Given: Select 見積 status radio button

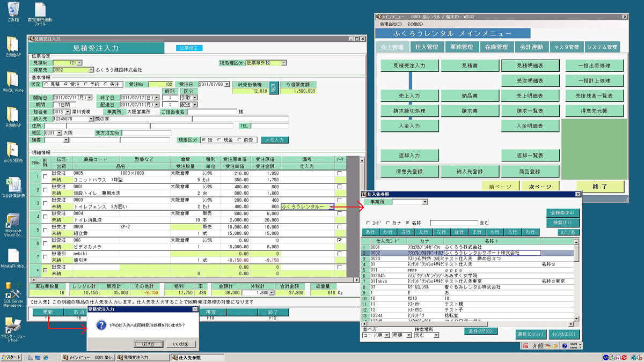Looking at the screenshot, I should pyautogui.click(x=47, y=84).
